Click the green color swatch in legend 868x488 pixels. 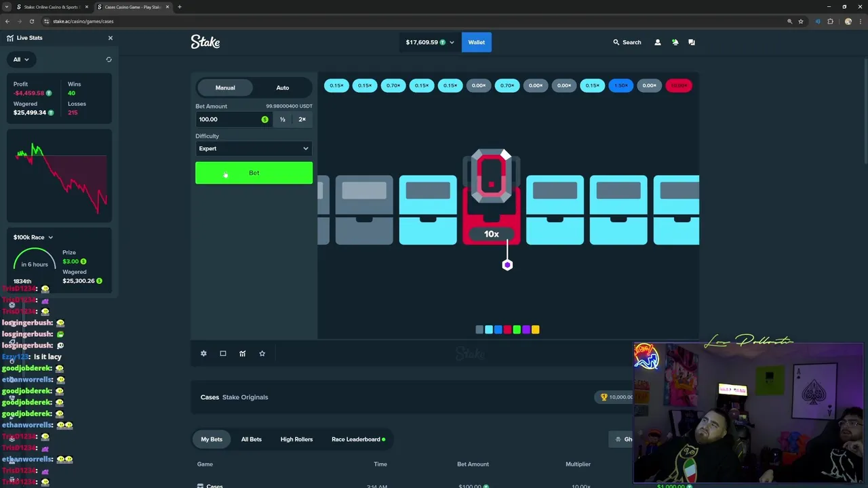tap(517, 329)
